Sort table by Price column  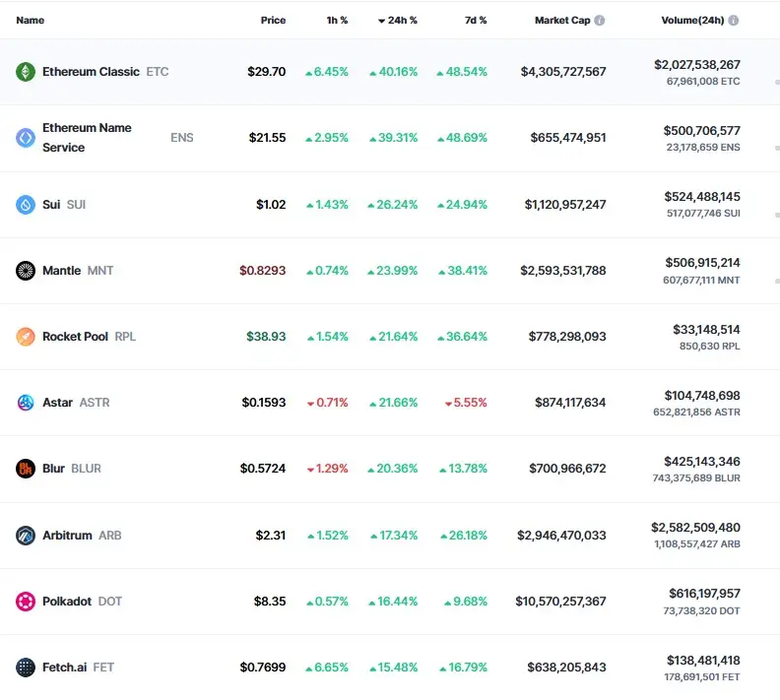coord(273,21)
